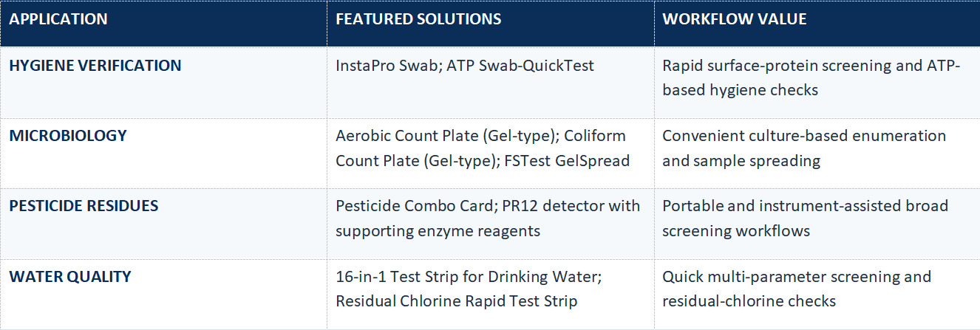Click Residual Chlorine Rapid Test Strip text
Screen dimensions: 980x330
click(x=457, y=301)
